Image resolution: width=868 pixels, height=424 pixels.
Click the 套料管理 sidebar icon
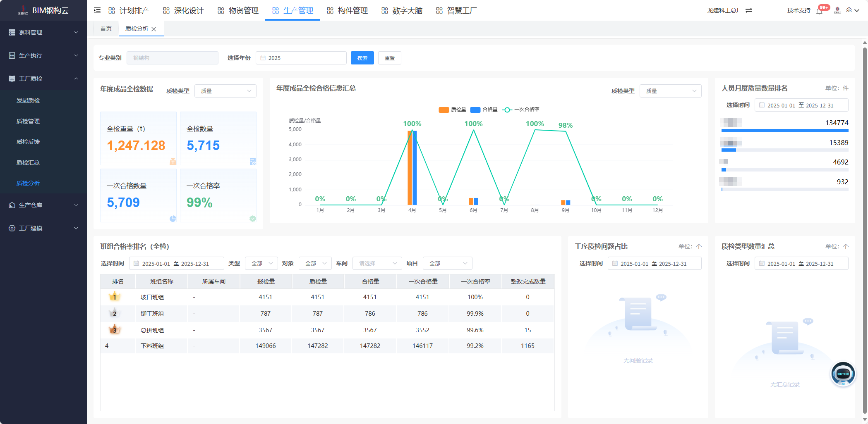(x=12, y=32)
